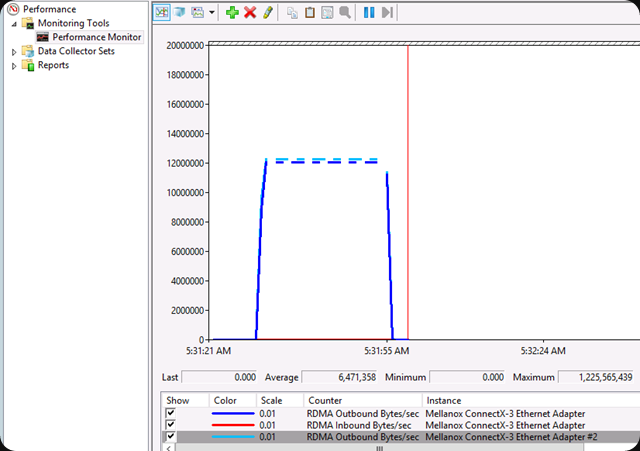Open graph type dropdown arrow
The image size is (640, 451).
click(x=212, y=13)
